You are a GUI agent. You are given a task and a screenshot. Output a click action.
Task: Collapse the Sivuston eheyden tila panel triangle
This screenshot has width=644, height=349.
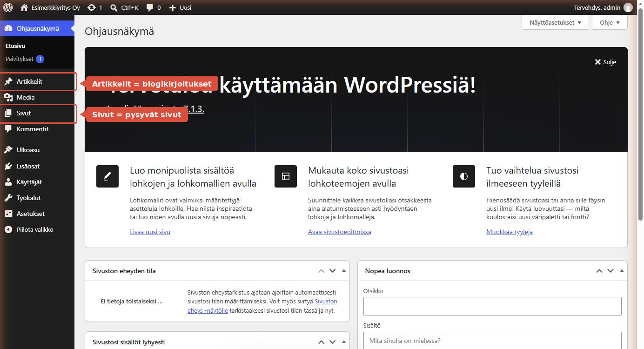[344, 271]
